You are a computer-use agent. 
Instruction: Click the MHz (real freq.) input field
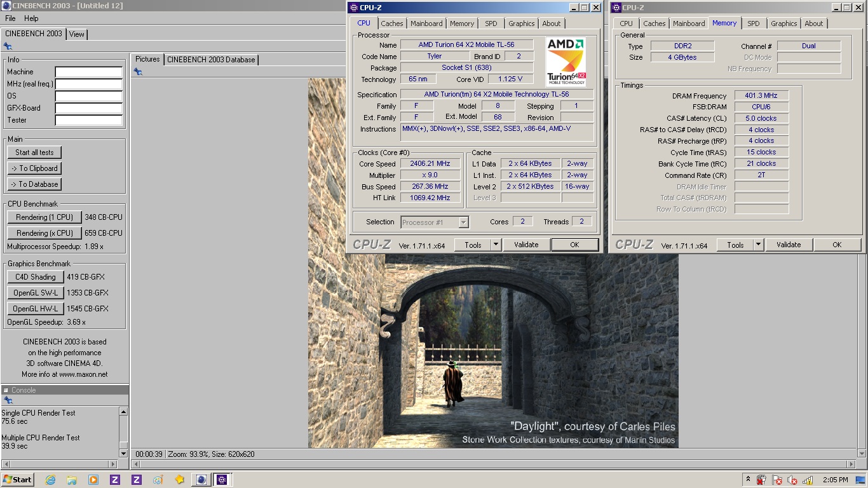point(89,84)
